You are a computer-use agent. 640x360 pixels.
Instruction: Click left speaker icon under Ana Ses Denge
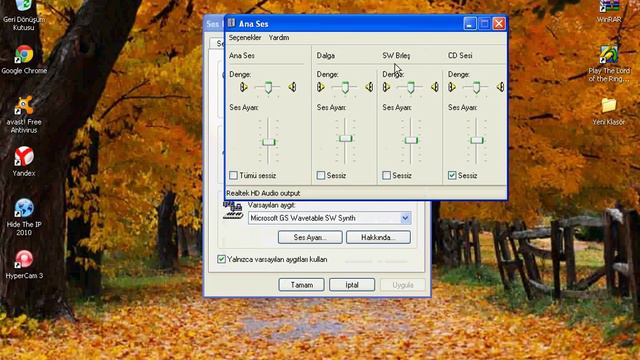244,87
